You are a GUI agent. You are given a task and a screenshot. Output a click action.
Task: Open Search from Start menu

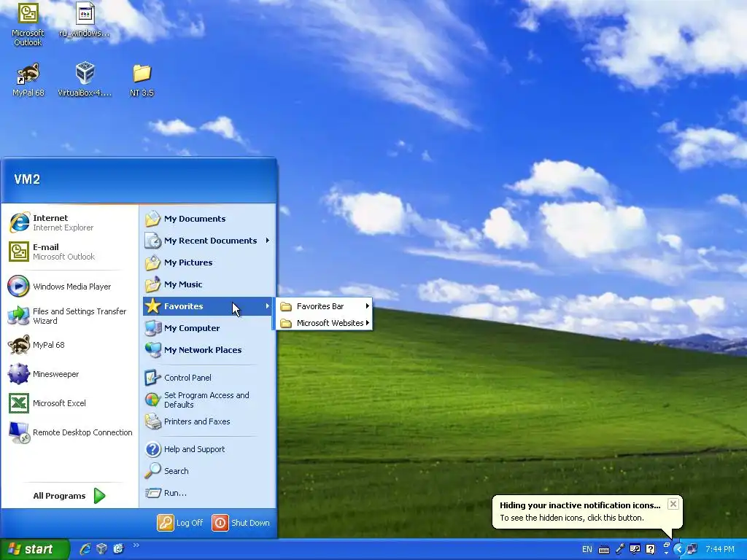pyautogui.click(x=208, y=471)
